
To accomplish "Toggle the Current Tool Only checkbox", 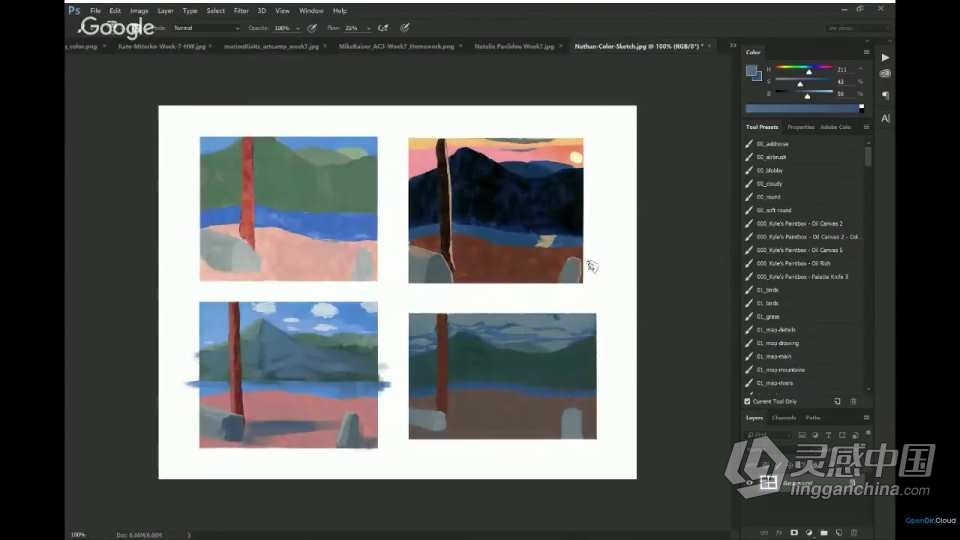I will (748, 402).
